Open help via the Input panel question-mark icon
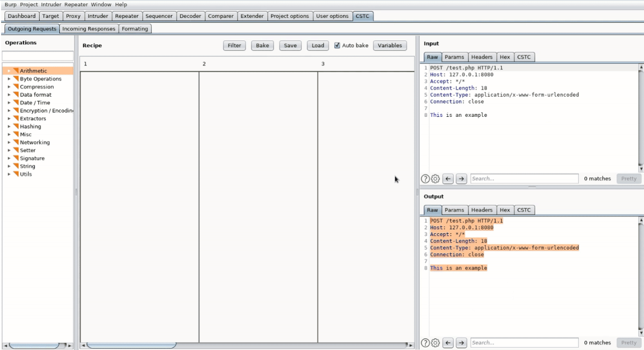Image resolution: width=644 pixels, height=350 pixels. [425, 178]
